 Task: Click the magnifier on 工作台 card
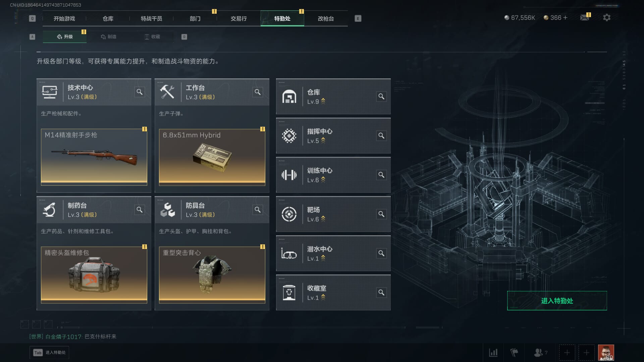pyautogui.click(x=258, y=92)
